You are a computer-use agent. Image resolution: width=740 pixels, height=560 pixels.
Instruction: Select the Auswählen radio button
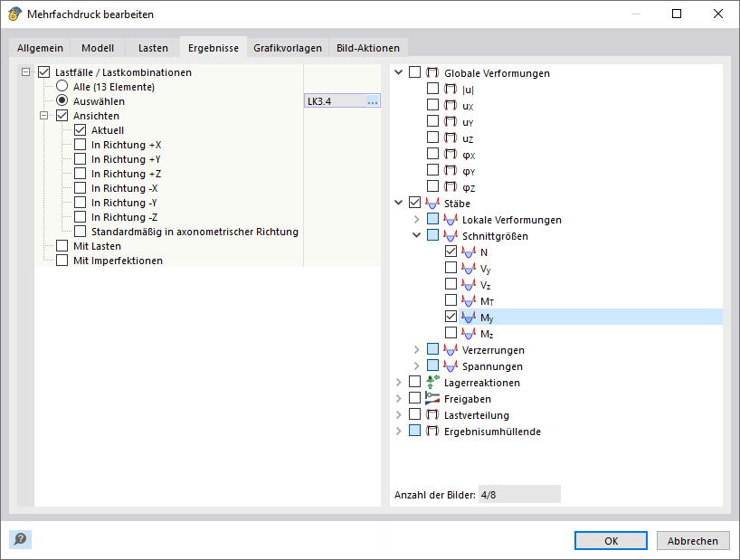[x=62, y=100]
